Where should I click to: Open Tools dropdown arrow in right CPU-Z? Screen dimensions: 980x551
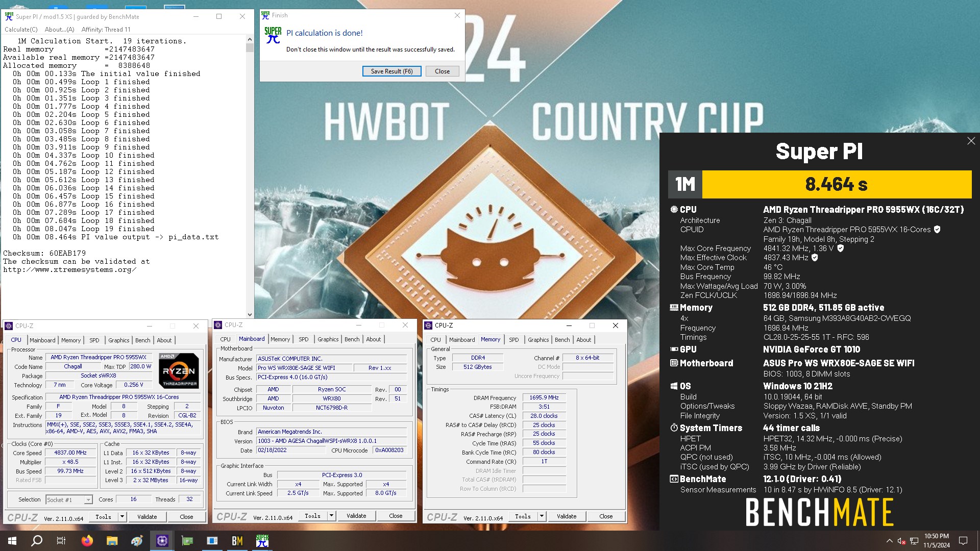542,516
